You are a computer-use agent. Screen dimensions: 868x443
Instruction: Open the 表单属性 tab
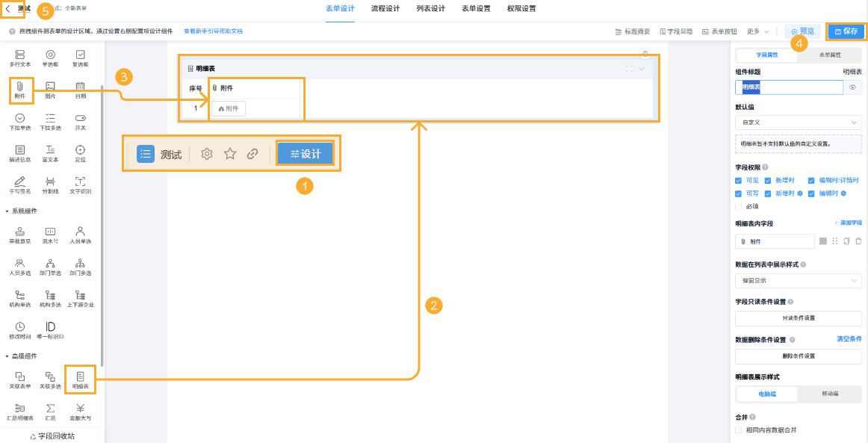830,55
